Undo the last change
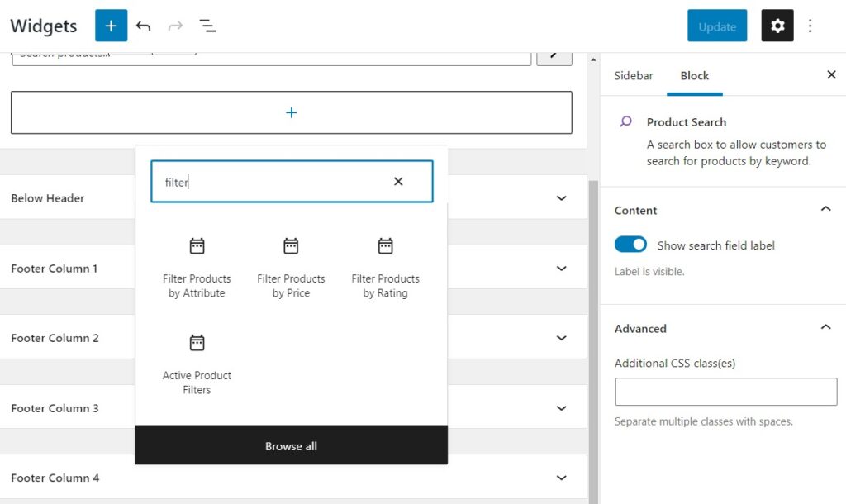Screen dimensions: 846x504 click(143, 26)
